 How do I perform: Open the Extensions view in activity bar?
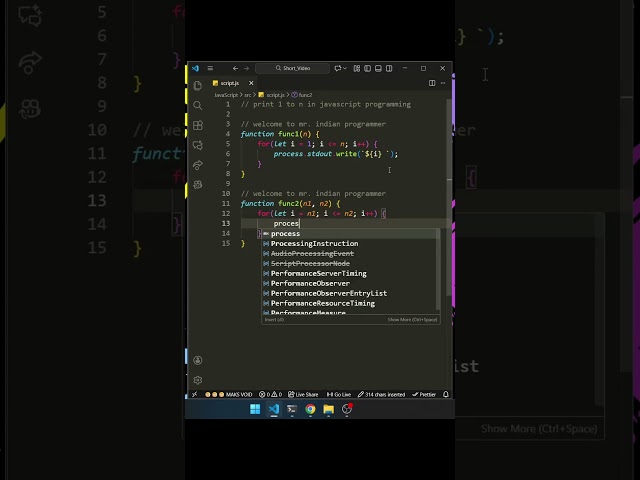(198, 125)
